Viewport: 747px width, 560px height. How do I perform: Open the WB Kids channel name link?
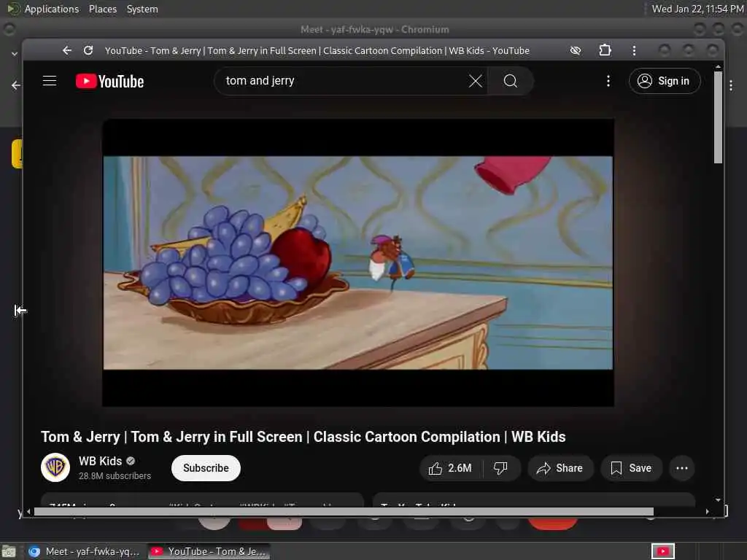[x=100, y=461]
